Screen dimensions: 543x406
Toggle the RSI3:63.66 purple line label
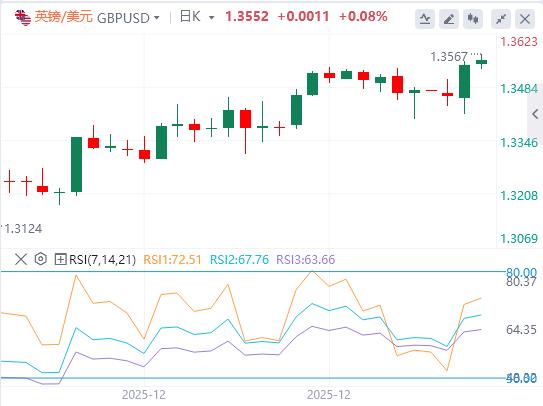pos(306,259)
